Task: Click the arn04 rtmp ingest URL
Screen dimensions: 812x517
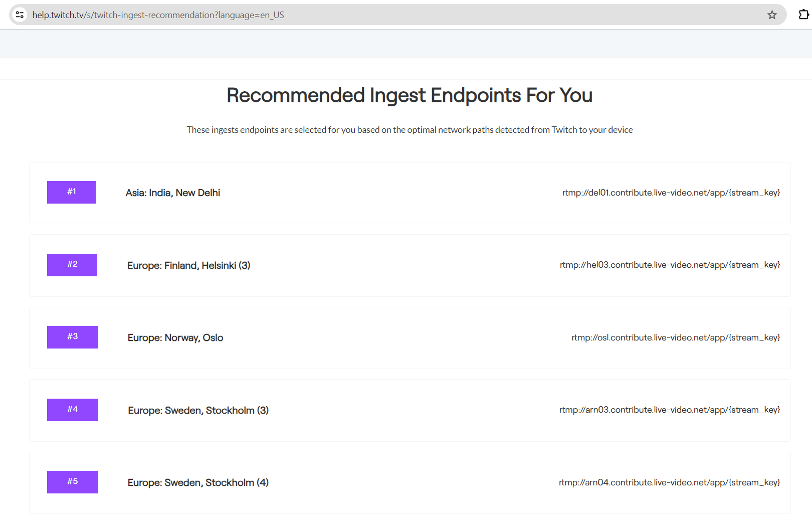Action: (670, 482)
